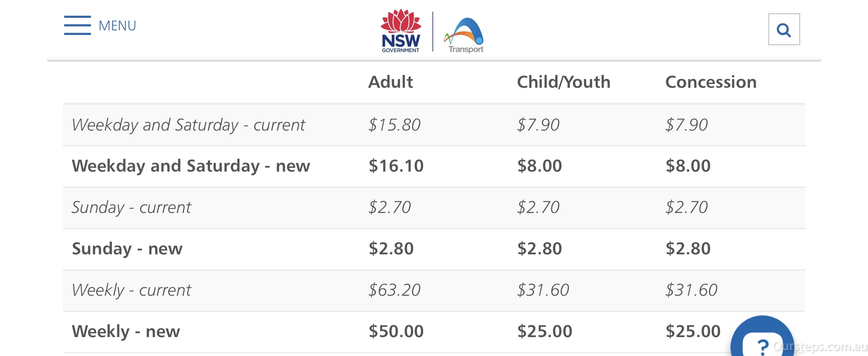Click the Sunday - current row label
Screen dimensions: 868x356
point(131,207)
